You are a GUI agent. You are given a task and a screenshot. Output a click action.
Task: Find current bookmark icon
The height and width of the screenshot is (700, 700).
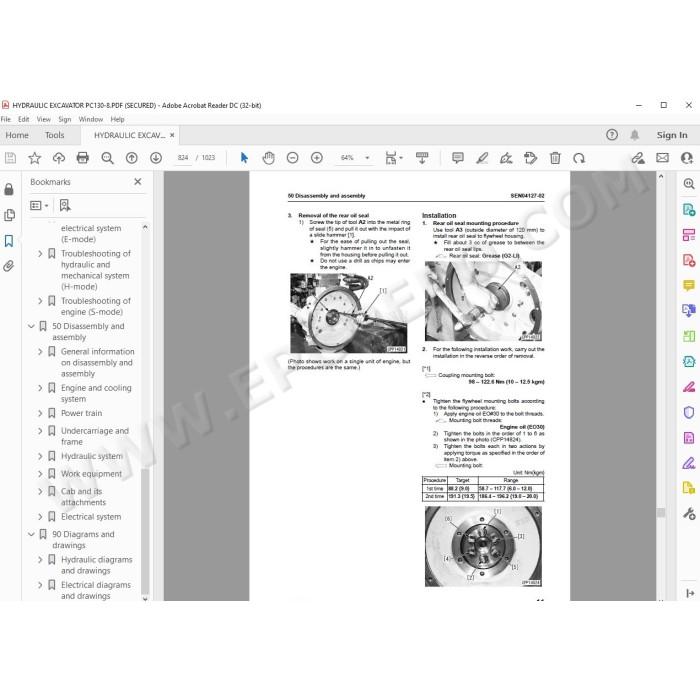pyautogui.click(x=65, y=205)
